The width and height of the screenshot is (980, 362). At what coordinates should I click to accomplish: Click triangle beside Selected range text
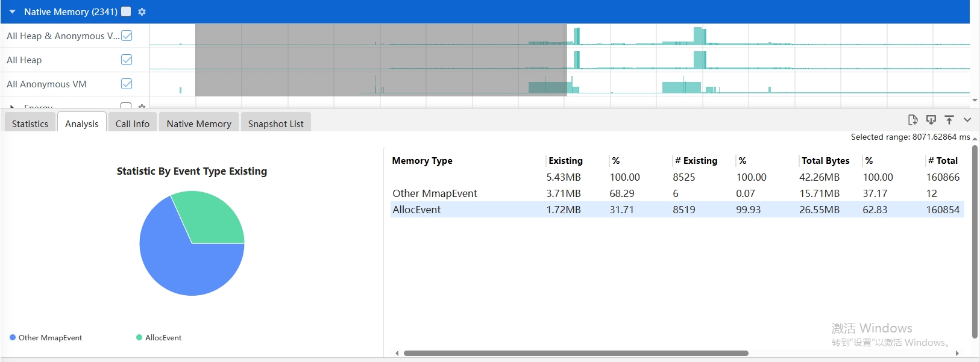(x=975, y=139)
